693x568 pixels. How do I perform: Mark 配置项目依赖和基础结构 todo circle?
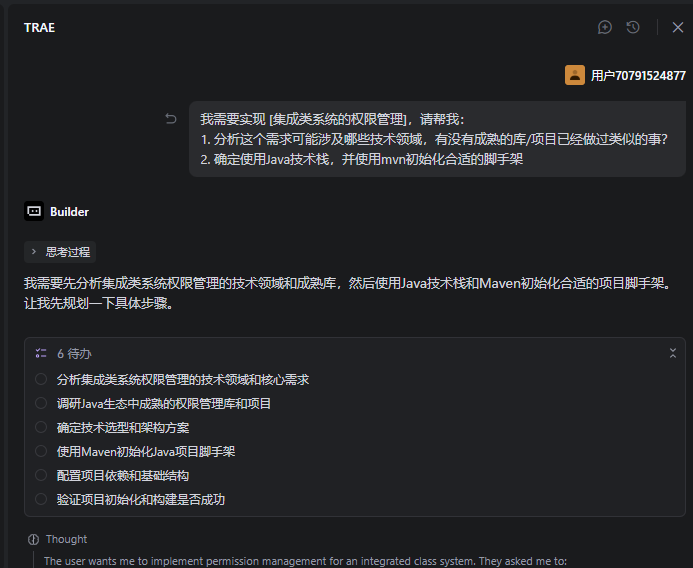[41, 476]
